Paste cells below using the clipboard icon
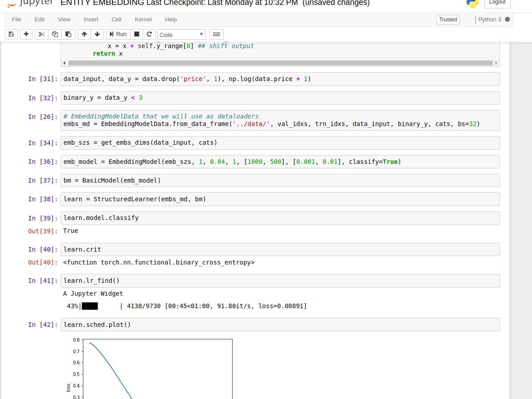 pyautogui.click(x=68, y=34)
